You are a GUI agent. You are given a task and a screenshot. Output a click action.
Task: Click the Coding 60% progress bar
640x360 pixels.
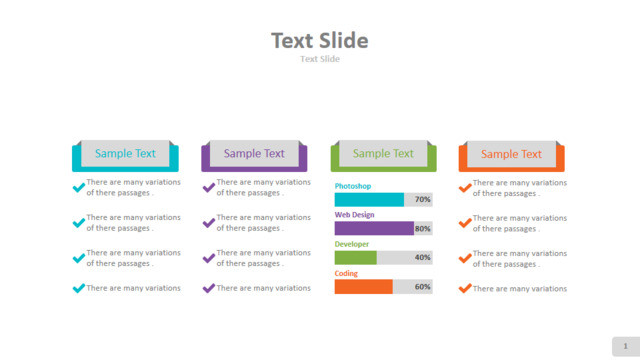[384, 287]
